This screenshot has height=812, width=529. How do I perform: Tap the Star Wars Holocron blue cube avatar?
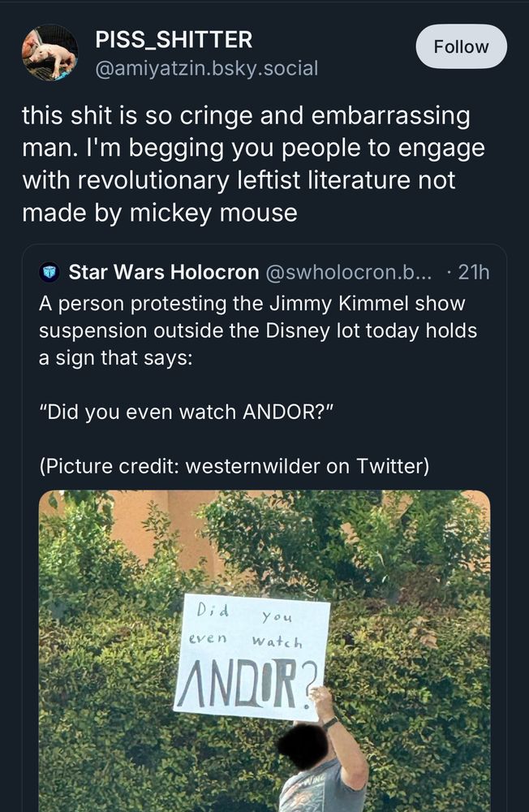49,272
